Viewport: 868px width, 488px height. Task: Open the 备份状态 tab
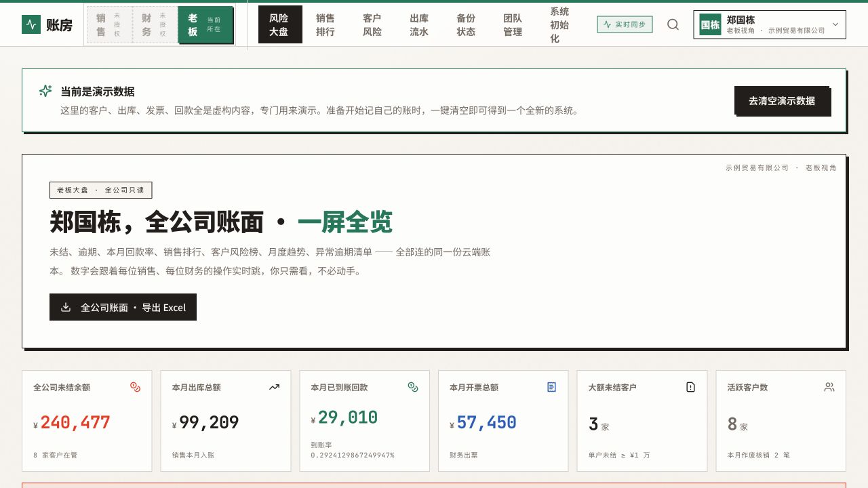click(x=467, y=25)
